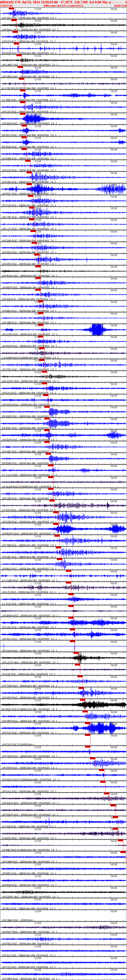127x980 pixels.
Task: Click the CC SUG EHZ station label
Action: (29, 604)
